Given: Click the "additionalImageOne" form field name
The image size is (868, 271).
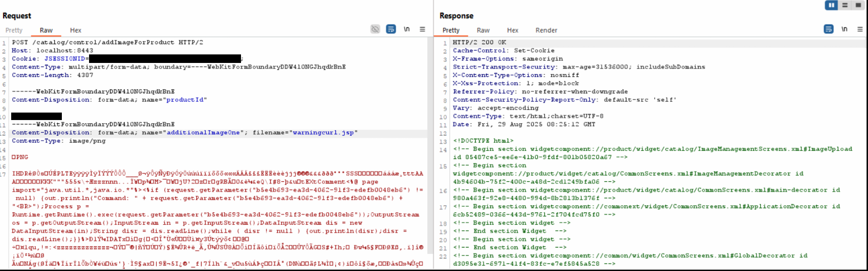Looking at the screenshot, I should pyautogui.click(x=203, y=133).
